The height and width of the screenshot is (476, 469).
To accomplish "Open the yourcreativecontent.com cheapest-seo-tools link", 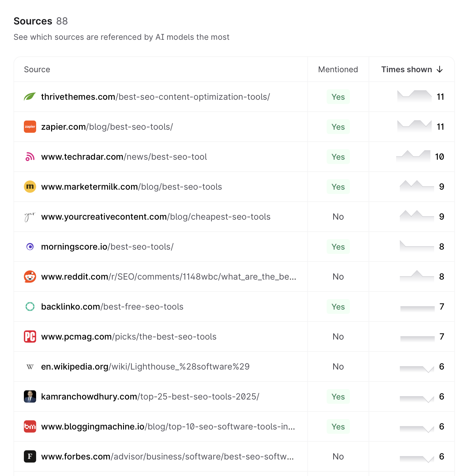I will click(156, 217).
